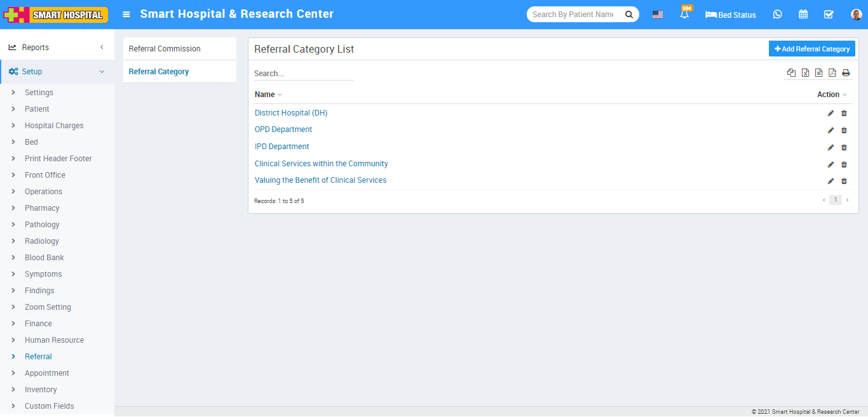Click the Search By Patient Name field
This screenshot has width=868, height=417.
pyautogui.click(x=573, y=15)
